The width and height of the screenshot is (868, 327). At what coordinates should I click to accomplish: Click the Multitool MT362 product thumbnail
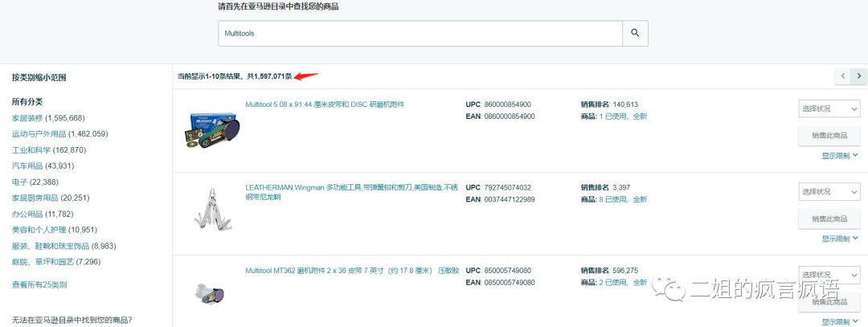(x=210, y=292)
